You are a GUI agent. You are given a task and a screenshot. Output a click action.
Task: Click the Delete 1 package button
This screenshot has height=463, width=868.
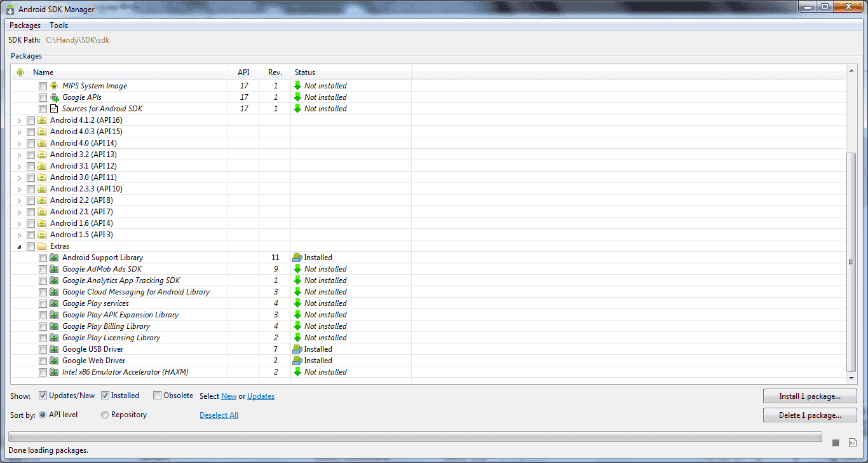pyautogui.click(x=810, y=415)
